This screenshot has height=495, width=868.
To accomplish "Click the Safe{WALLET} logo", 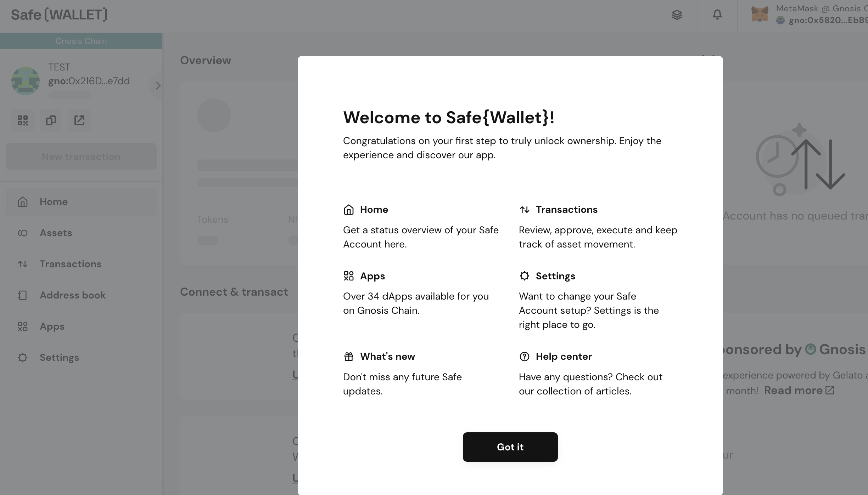I will point(59,15).
